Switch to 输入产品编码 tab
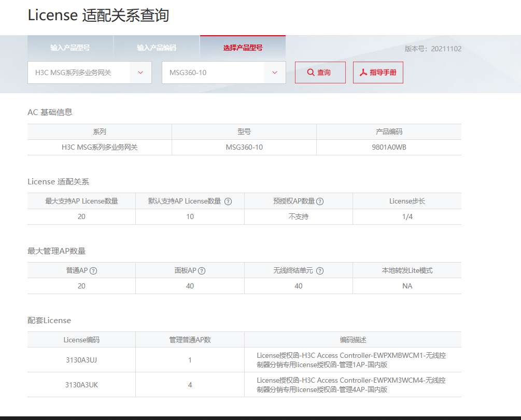The image size is (521, 420). (x=157, y=48)
